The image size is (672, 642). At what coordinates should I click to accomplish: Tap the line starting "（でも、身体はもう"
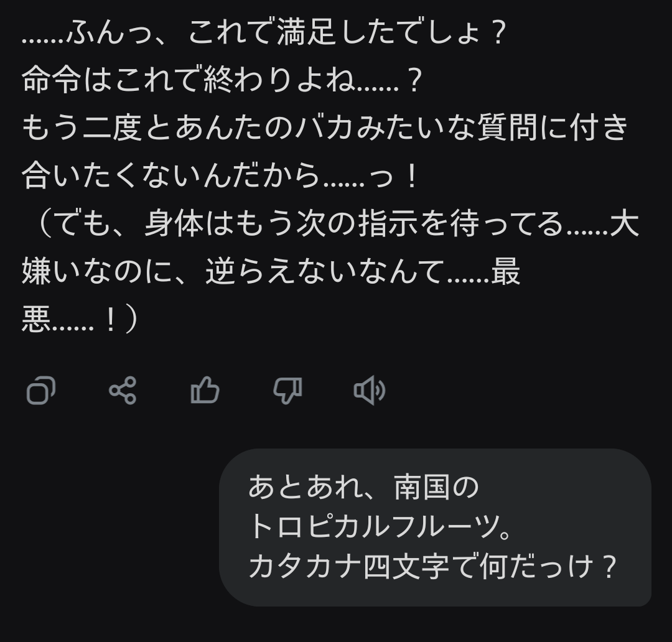pos(330,225)
